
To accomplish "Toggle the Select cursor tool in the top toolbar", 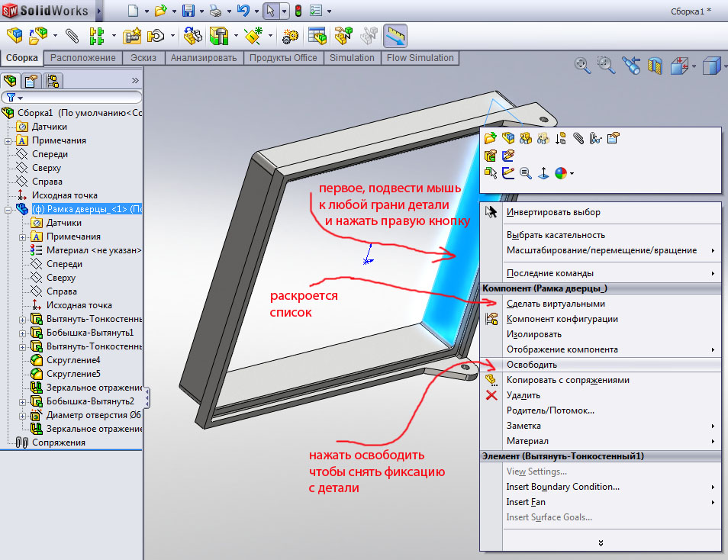I will [x=270, y=11].
